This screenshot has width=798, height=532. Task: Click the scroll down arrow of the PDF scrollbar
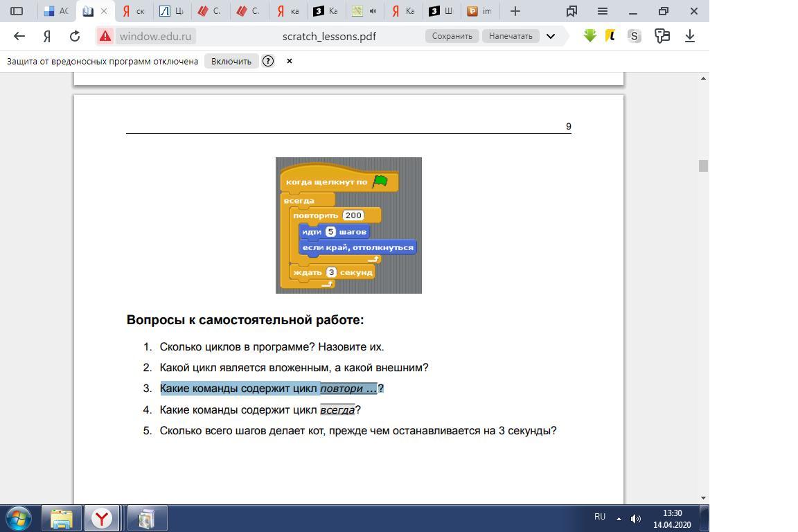click(703, 498)
